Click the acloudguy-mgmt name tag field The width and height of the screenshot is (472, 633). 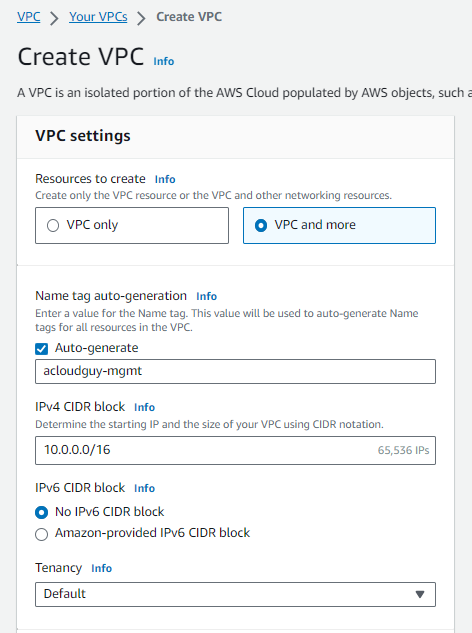(235, 371)
